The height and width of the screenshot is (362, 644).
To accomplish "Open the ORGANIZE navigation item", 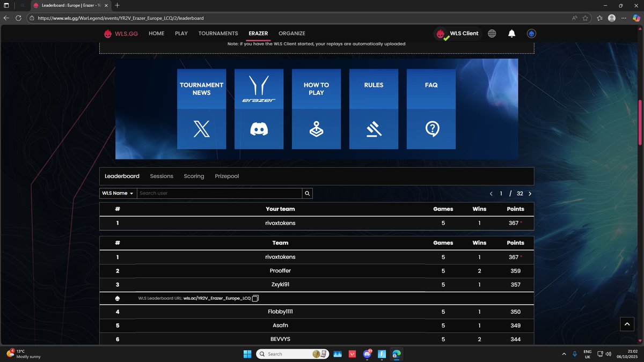I will click(x=292, y=33).
